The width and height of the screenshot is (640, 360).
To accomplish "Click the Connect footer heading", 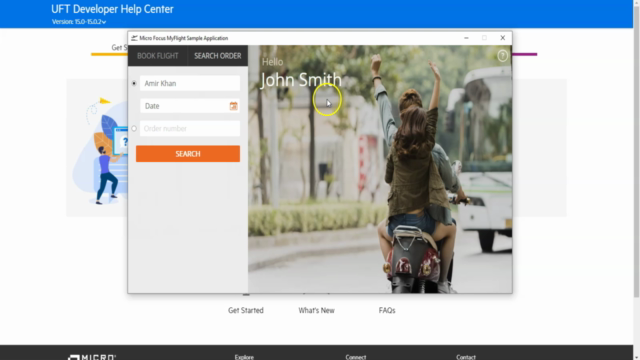I will click(356, 357).
